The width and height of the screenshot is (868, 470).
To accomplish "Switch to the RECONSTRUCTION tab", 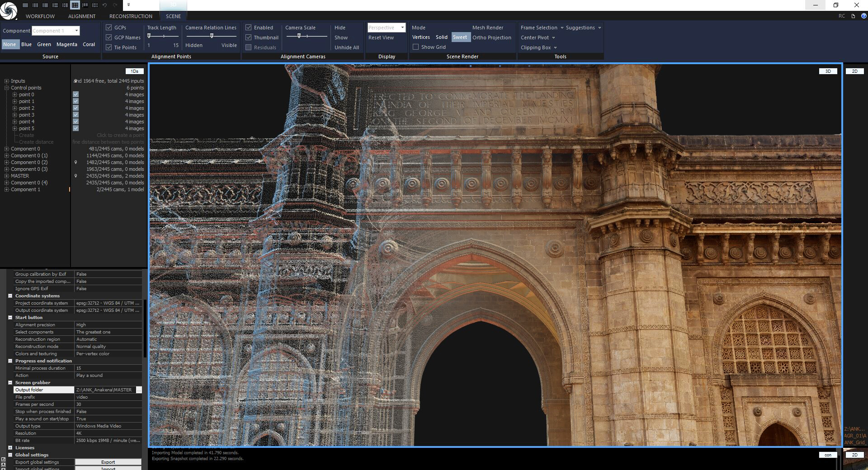I will (x=131, y=16).
